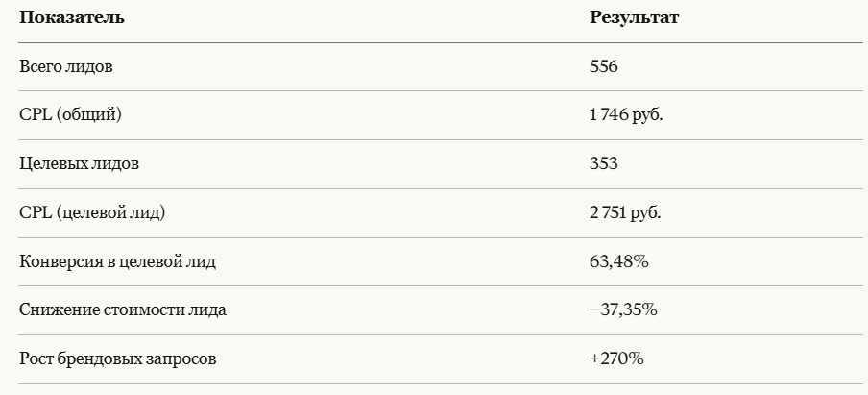
Task: Click the "1 746 руб." value
Action: pos(626,115)
